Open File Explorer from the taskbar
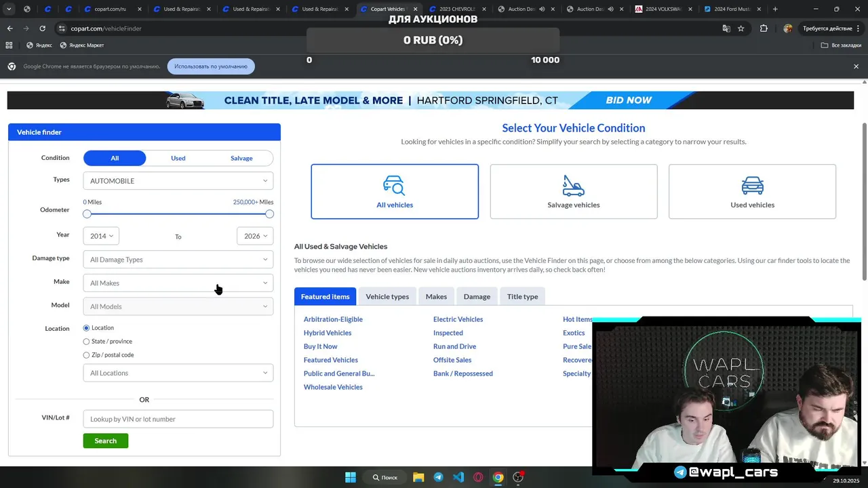Viewport: 868px width, 488px height. pyautogui.click(x=418, y=477)
